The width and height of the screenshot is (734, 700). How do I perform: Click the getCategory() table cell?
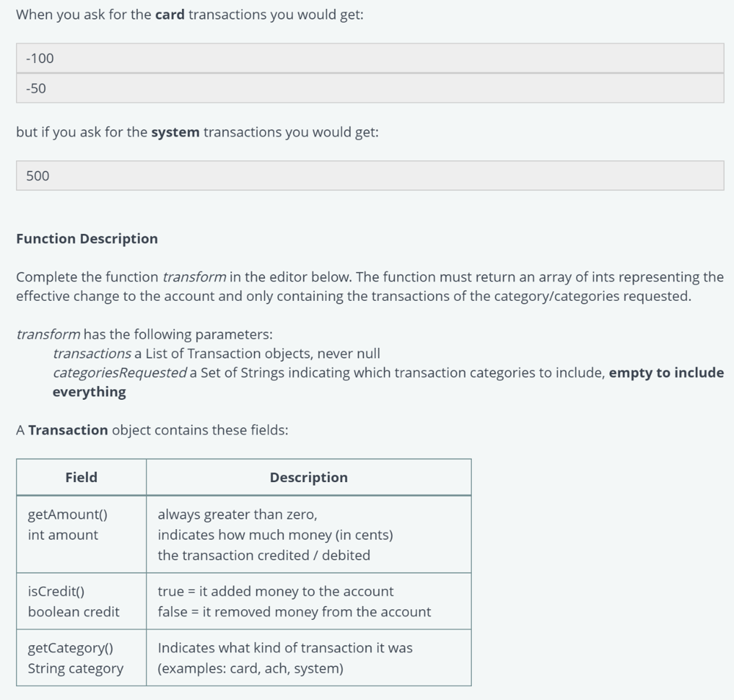(81, 658)
